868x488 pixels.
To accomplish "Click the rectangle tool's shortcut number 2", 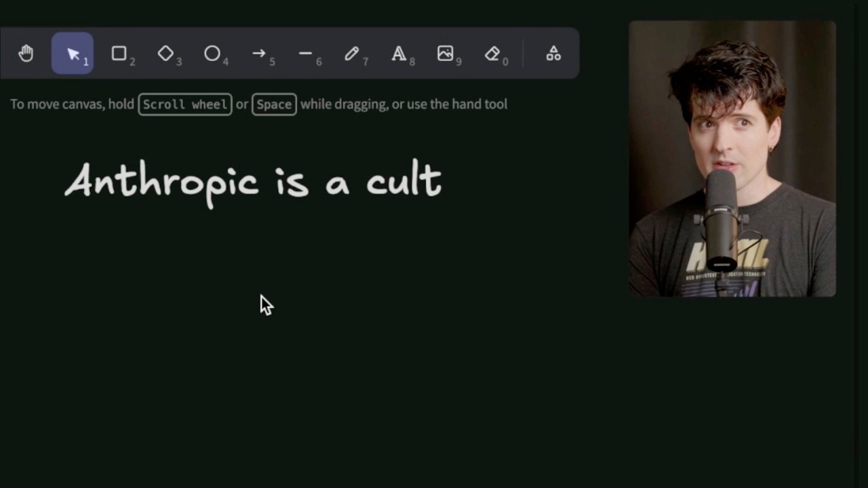I will tap(132, 62).
